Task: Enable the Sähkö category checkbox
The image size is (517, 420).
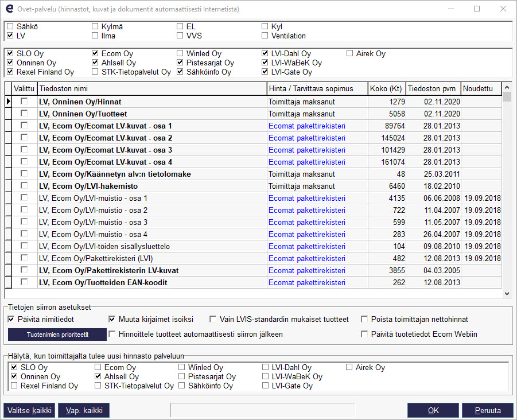Action: (10, 26)
